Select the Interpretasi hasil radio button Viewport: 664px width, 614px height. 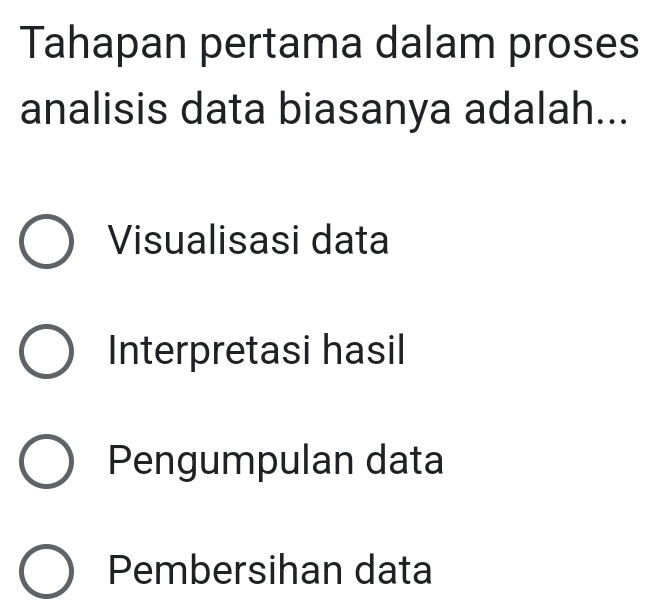pos(46,353)
